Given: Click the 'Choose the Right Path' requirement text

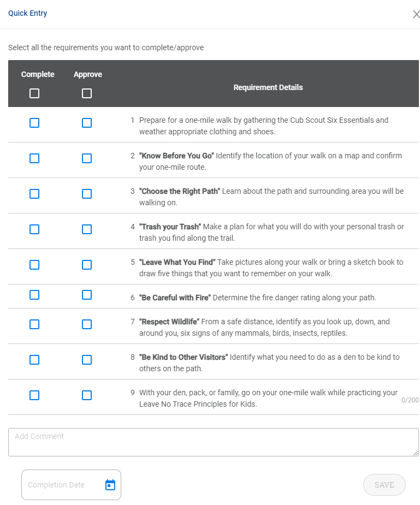Looking at the screenshot, I should tap(271, 197).
